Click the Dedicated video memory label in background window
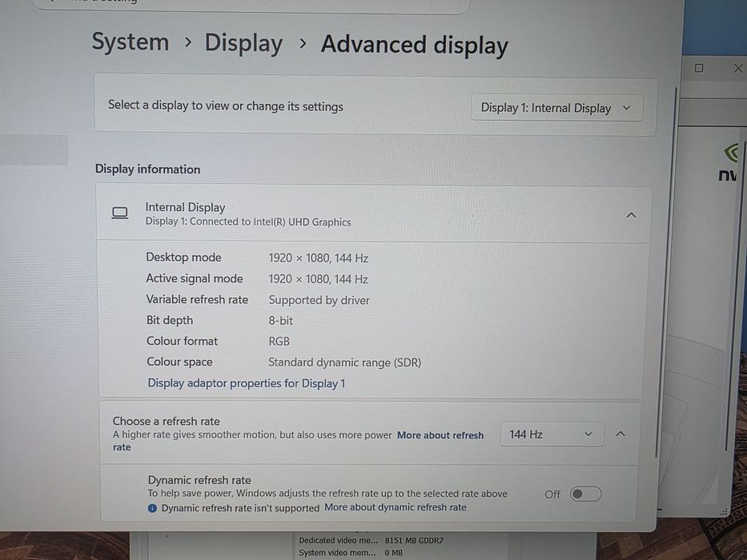The width and height of the screenshot is (747, 560). tap(338, 541)
